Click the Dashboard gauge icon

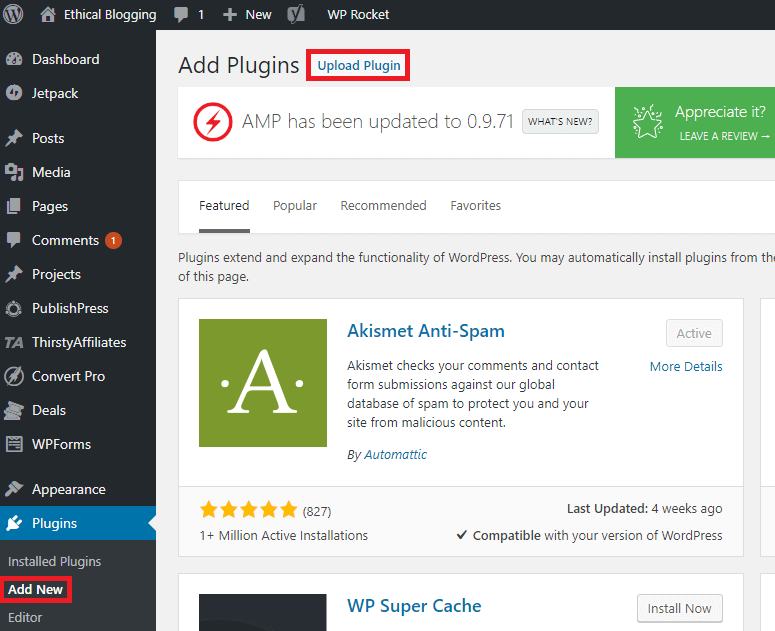click(x=14, y=59)
